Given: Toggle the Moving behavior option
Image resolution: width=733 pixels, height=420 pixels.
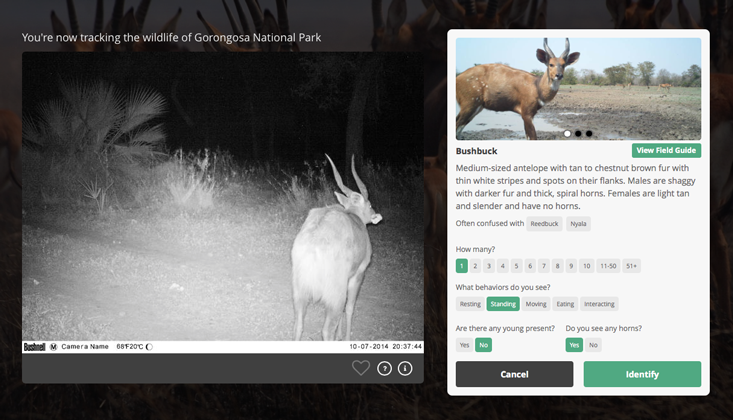Looking at the screenshot, I should pyautogui.click(x=536, y=304).
